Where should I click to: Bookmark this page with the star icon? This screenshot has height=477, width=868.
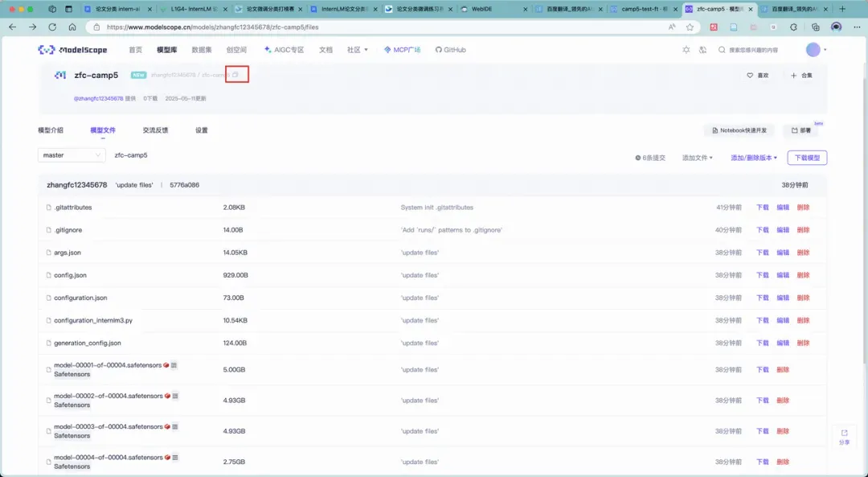pos(690,27)
